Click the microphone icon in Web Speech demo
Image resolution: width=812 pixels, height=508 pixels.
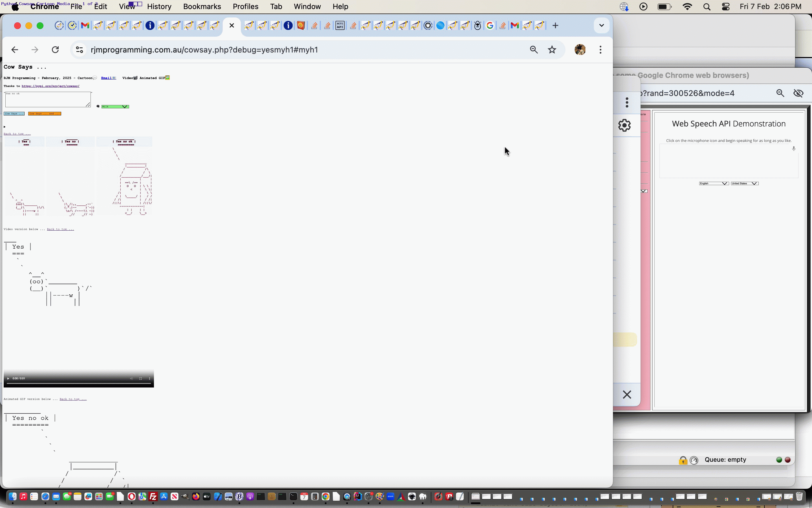point(794,148)
